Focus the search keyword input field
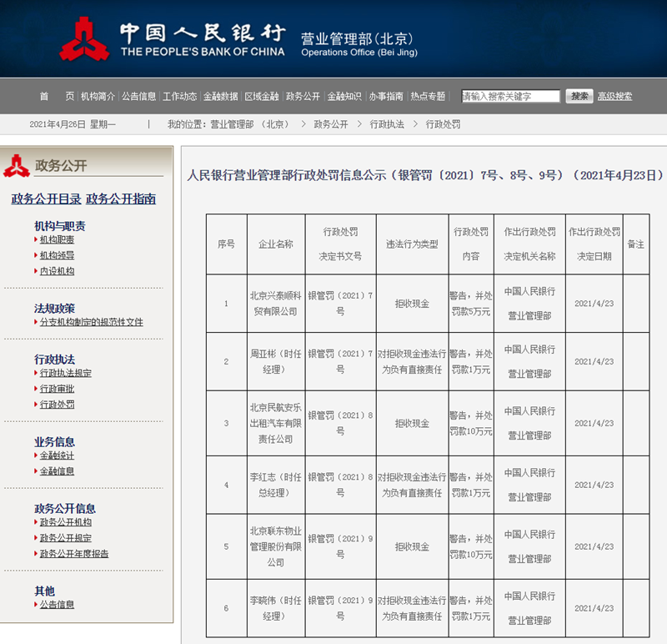 510,96
